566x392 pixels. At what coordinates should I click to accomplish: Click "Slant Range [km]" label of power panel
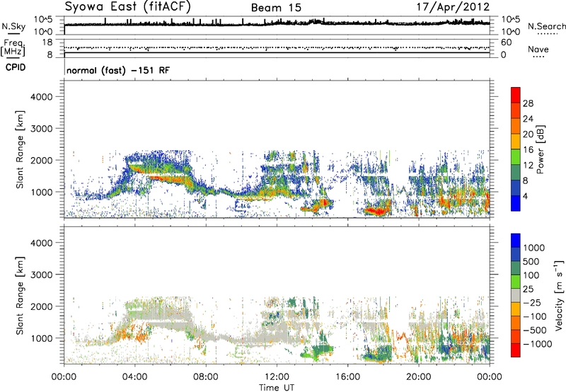(x=20, y=149)
